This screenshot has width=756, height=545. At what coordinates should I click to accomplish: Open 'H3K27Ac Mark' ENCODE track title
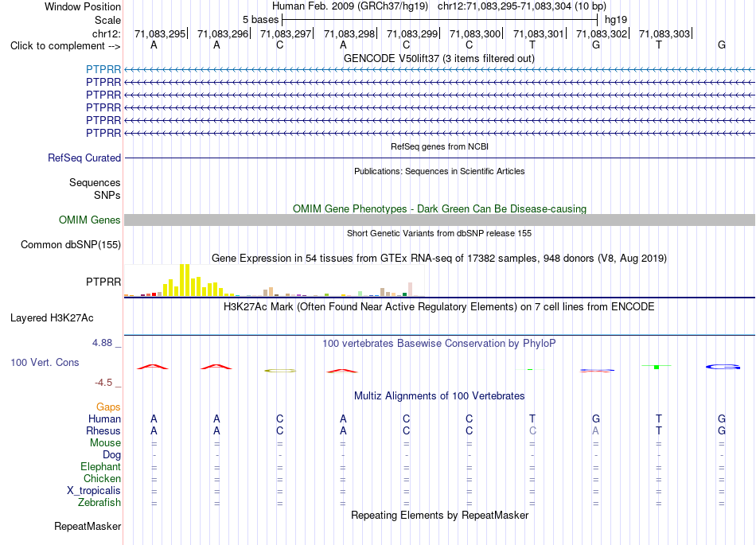(x=439, y=307)
